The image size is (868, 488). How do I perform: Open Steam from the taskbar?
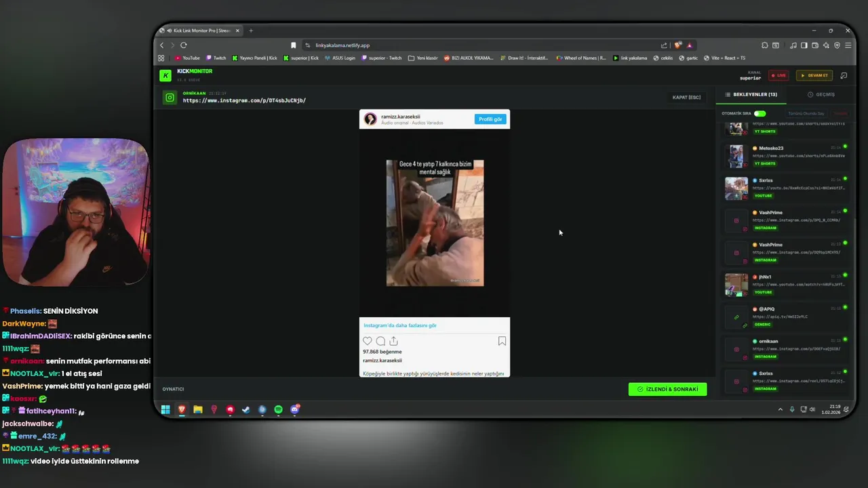pyautogui.click(x=246, y=409)
